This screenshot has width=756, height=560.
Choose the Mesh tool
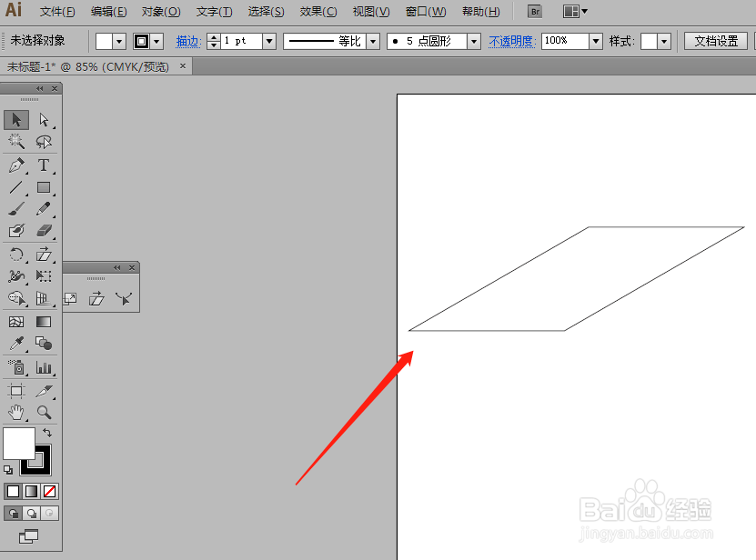[16, 322]
